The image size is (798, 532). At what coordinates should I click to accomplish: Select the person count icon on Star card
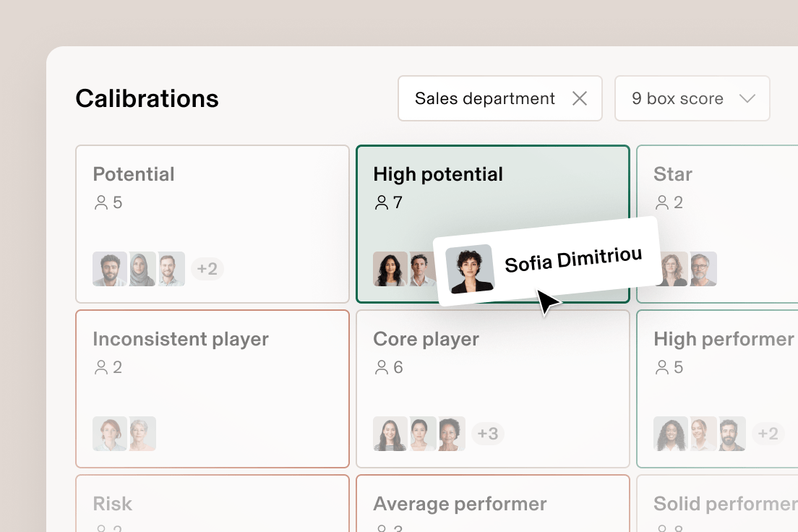point(661,202)
